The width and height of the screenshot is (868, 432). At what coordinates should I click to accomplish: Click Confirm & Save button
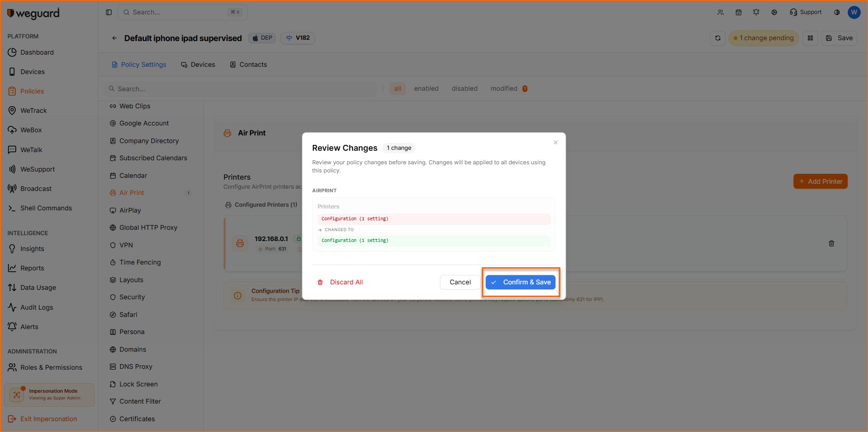[521, 282]
